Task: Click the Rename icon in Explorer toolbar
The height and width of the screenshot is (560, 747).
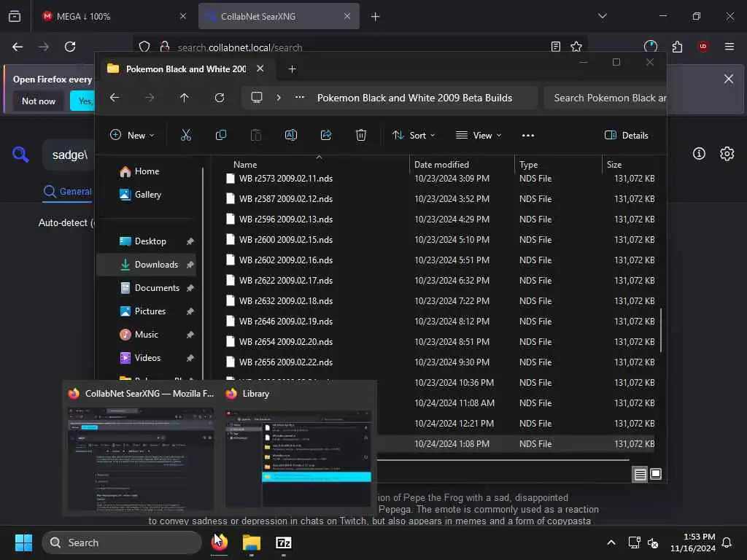Action: [x=290, y=135]
